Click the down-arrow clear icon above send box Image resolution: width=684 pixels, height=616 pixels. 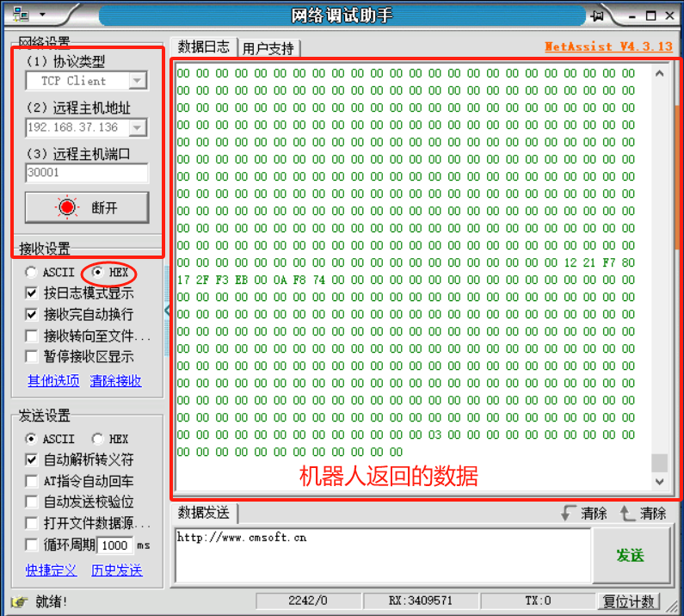pos(568,513)
